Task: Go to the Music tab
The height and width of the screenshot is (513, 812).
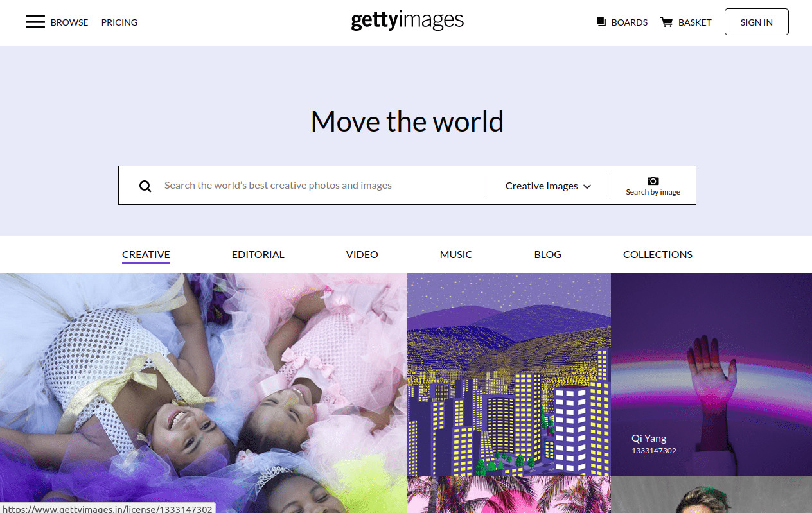Action: pos(456,254)
